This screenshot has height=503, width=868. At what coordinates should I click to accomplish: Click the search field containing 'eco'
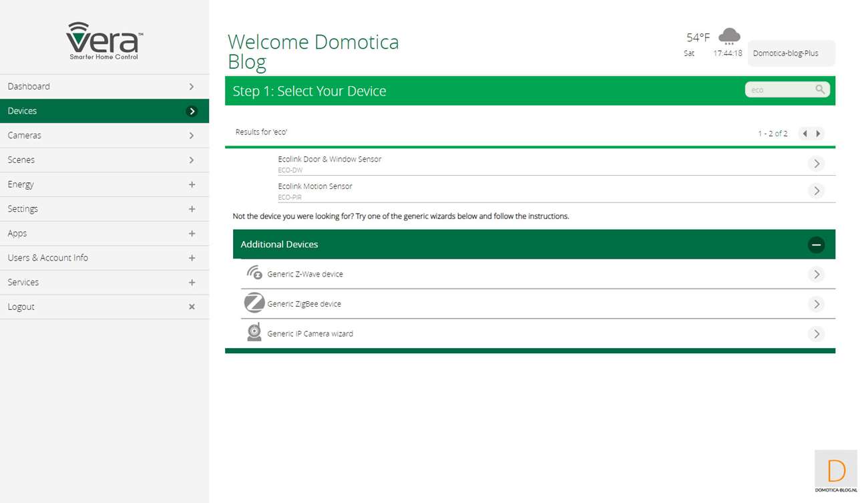[x=779, y=90]
